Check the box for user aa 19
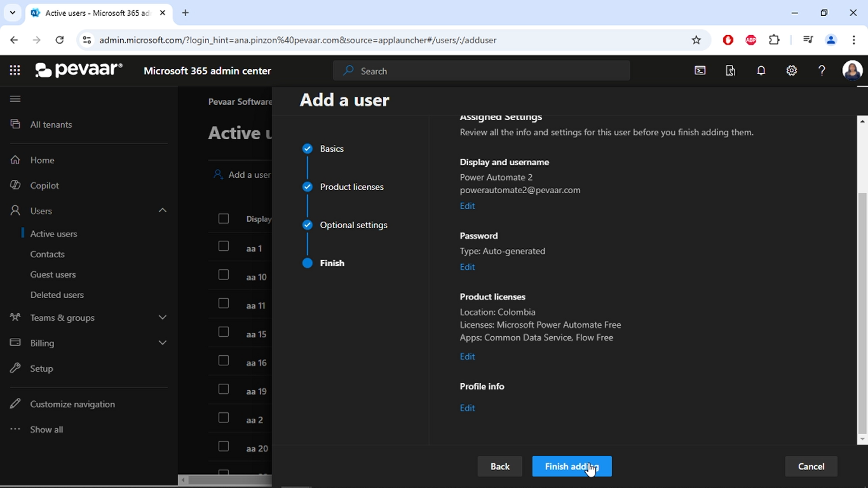Viewport: 868px width, 488px height. coord(224,389)
